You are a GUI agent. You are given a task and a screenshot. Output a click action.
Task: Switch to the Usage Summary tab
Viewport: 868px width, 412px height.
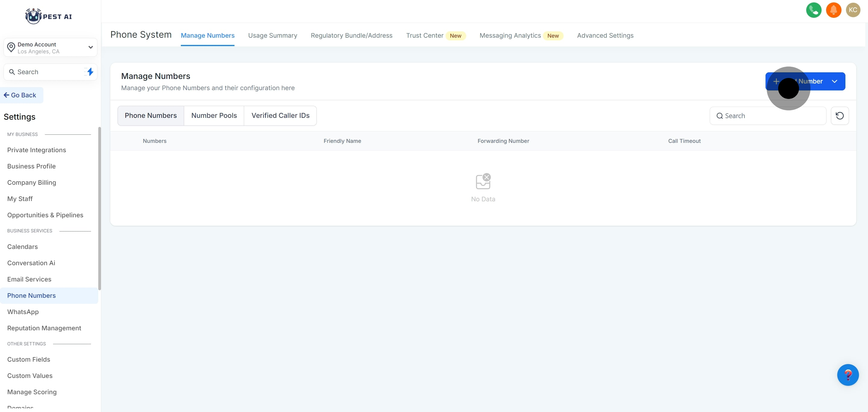pos(272,35)
